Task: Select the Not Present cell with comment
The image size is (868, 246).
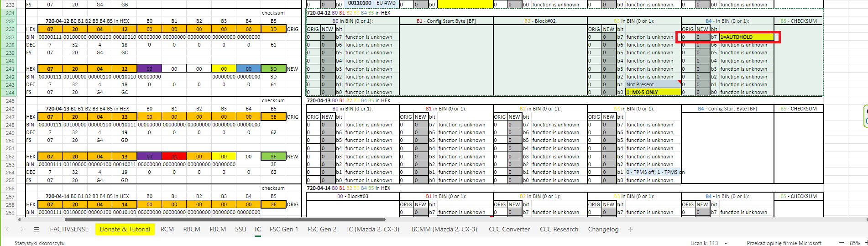Action: click(652, 84)
